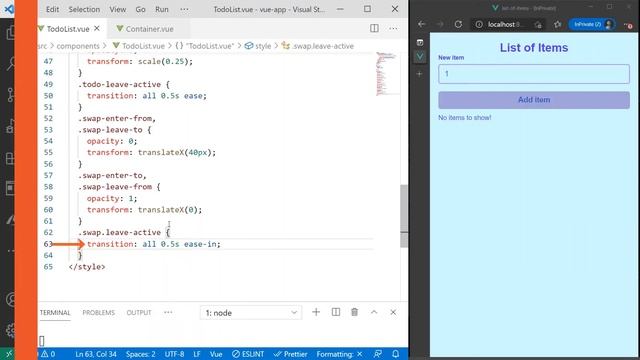Select the OUTPUT panel tab

(x=139, y=313)
